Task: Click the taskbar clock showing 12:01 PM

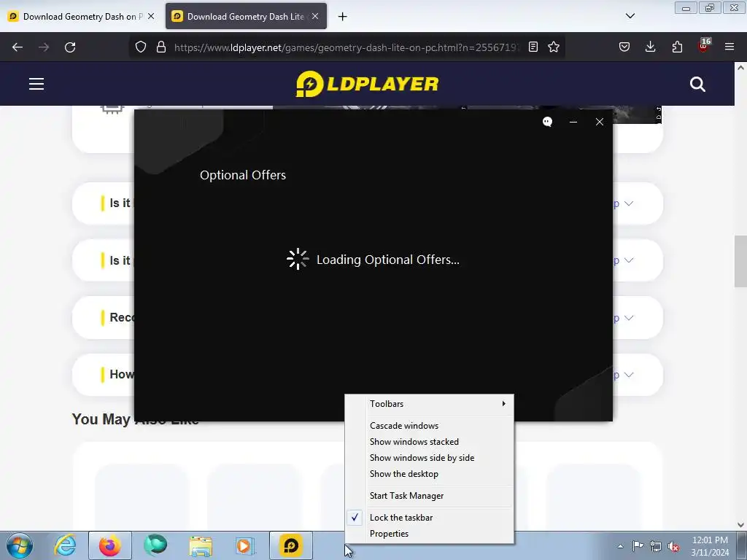Action: 710,546
